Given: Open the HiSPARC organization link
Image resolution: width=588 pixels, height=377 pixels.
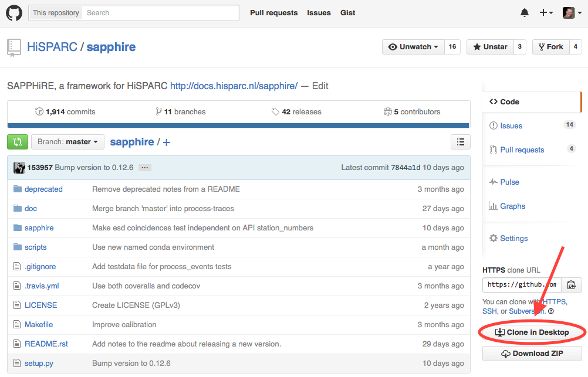Looking at the screenshot, I should pos(52,47).
